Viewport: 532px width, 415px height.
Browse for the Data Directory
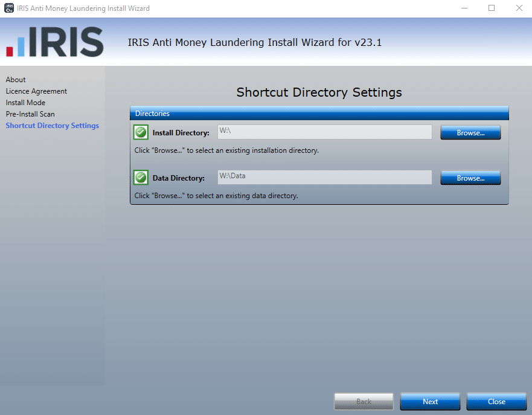pos(470,178)
